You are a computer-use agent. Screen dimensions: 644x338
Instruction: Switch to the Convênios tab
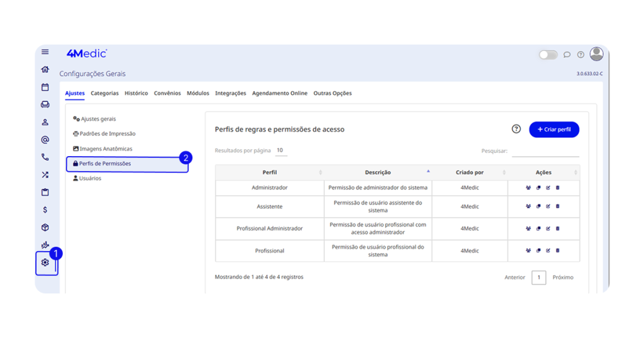tap(167, 93)
